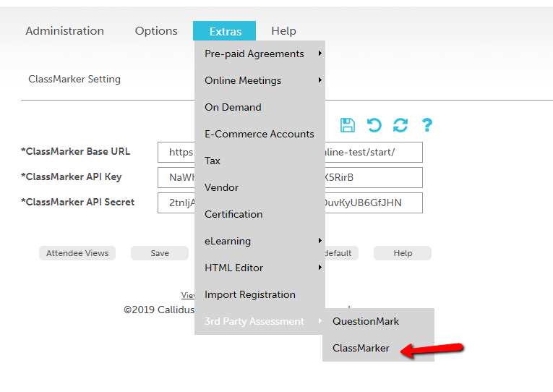Choose Certification from Extras menu
Viewport: 553px width, 392px height.
click(x=260, y=215)
